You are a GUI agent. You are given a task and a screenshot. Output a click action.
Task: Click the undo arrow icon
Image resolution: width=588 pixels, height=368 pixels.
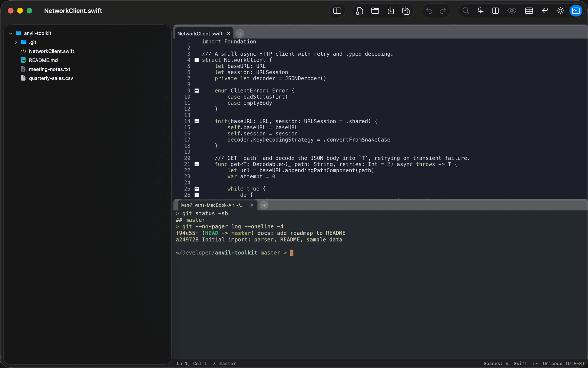coord(429,11)
